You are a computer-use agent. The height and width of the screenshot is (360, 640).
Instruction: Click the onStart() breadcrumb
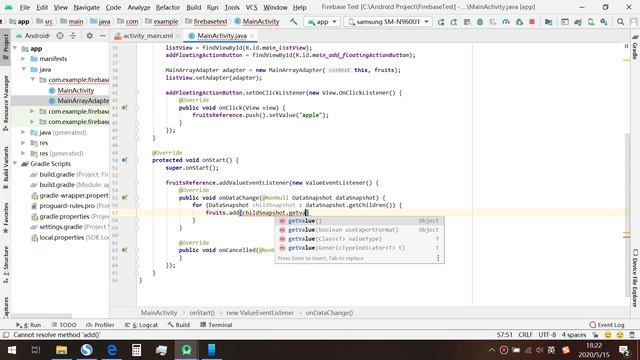[x=202, y=313]
